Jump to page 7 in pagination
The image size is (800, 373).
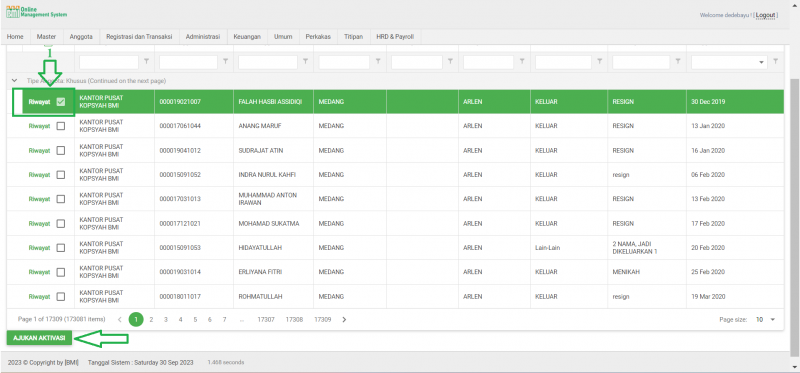point(224,319)
